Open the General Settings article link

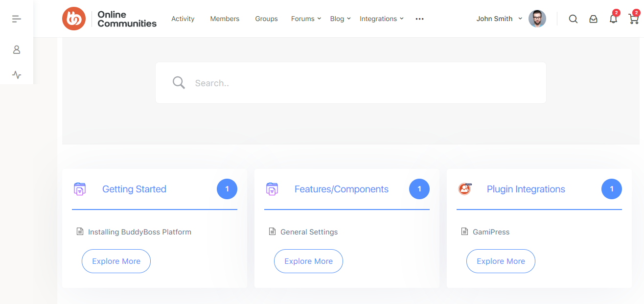(309, 232)
